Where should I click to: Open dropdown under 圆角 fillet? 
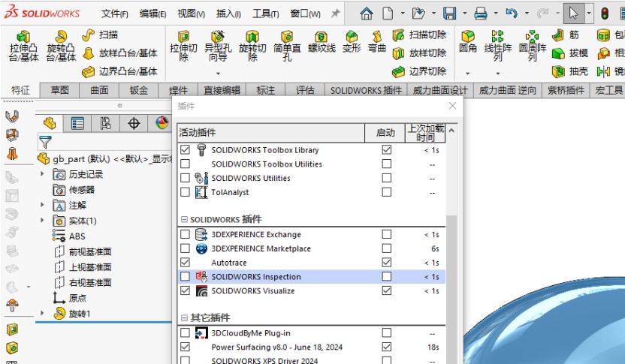pyautogui.click(x=467, y=74)
